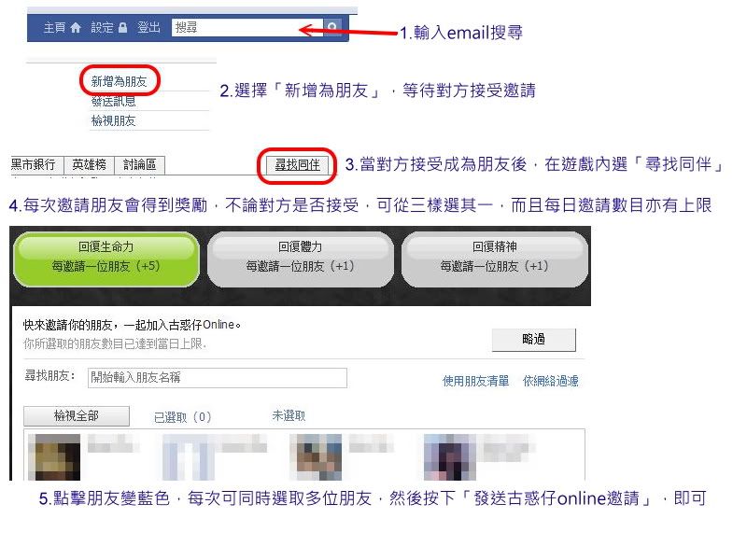Screen dimensions: 747x560
Task: Open 檢視朋友 friend list
Action: tap(113, 120)
